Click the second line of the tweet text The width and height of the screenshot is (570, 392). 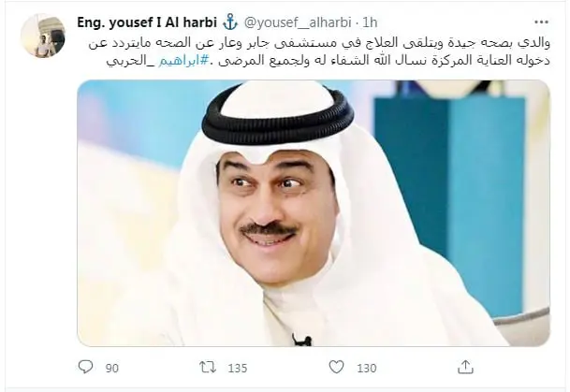pos(329,60)
